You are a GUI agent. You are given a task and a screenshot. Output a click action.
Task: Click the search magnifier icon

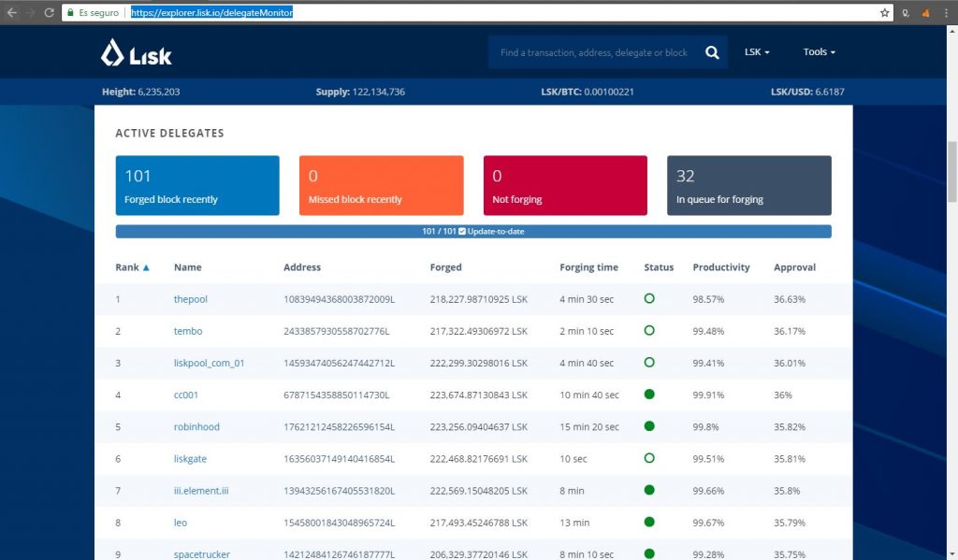pos(712,52)
